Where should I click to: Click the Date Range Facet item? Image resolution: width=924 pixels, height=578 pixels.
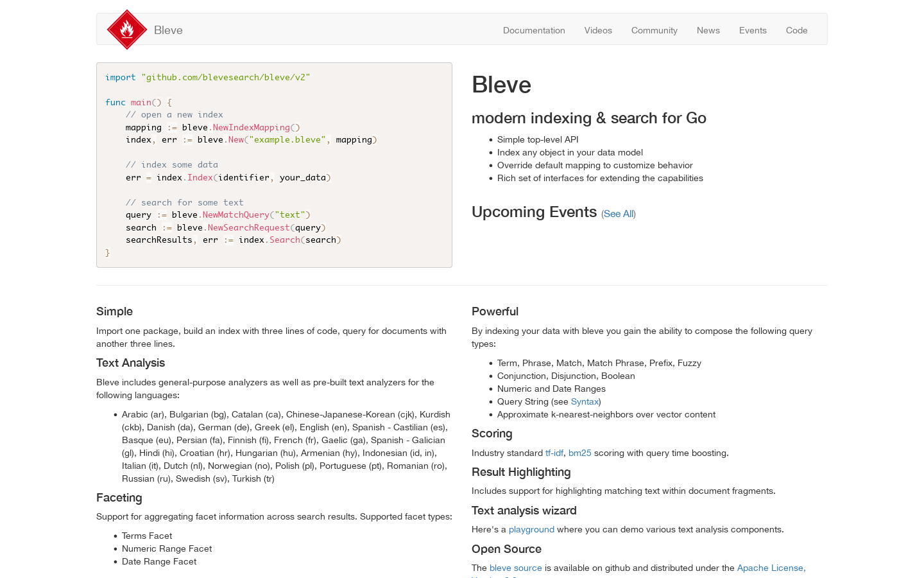pos(159,561)
